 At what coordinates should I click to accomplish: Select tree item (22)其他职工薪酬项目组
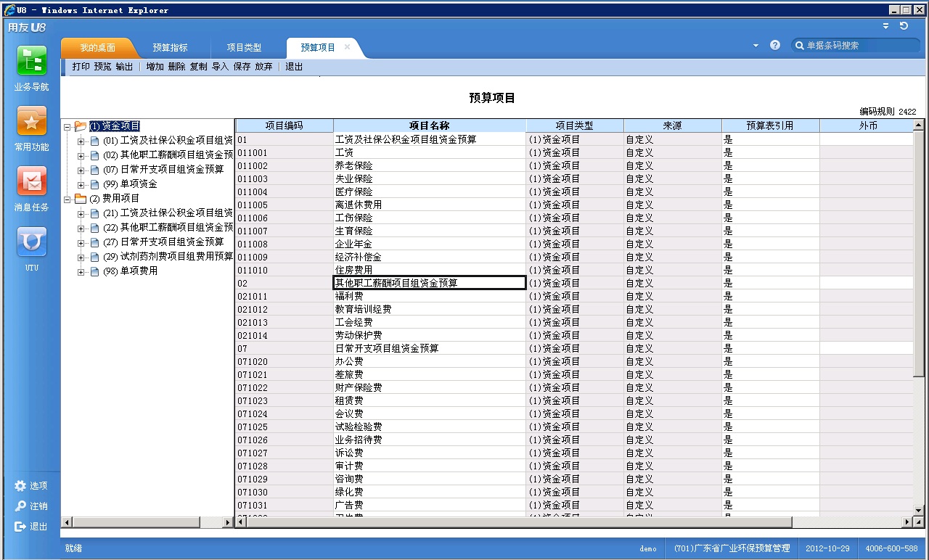pos(168,228)
